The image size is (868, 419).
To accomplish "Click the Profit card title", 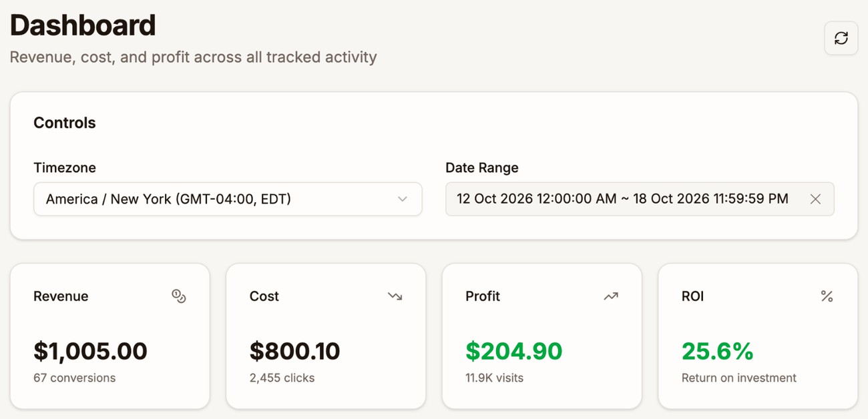I will tap(483, 296).
